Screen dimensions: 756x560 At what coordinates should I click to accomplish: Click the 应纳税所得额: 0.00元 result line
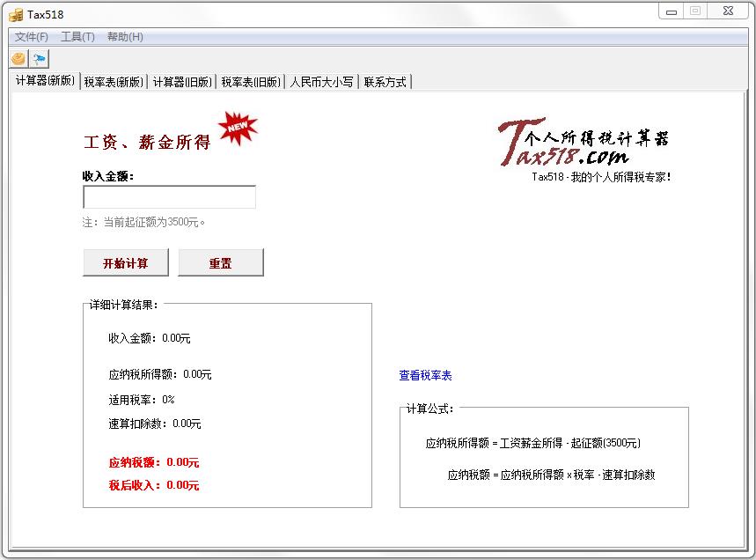pos(160,374)
